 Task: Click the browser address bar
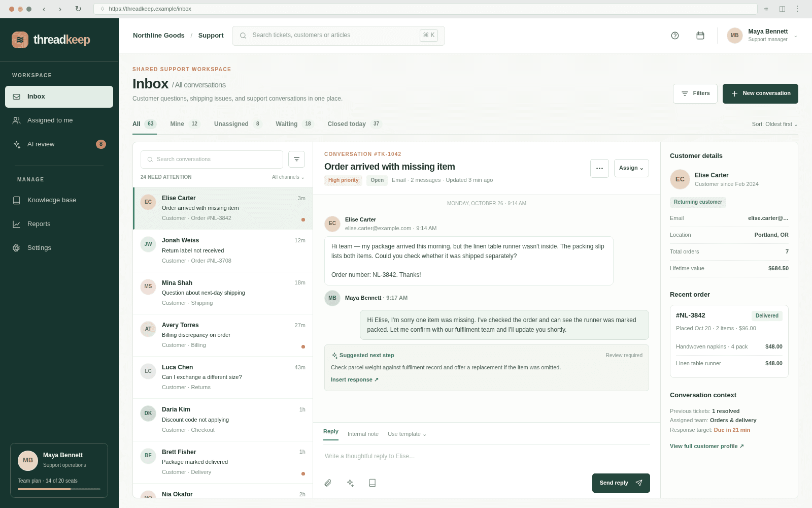tap(425, 9)
